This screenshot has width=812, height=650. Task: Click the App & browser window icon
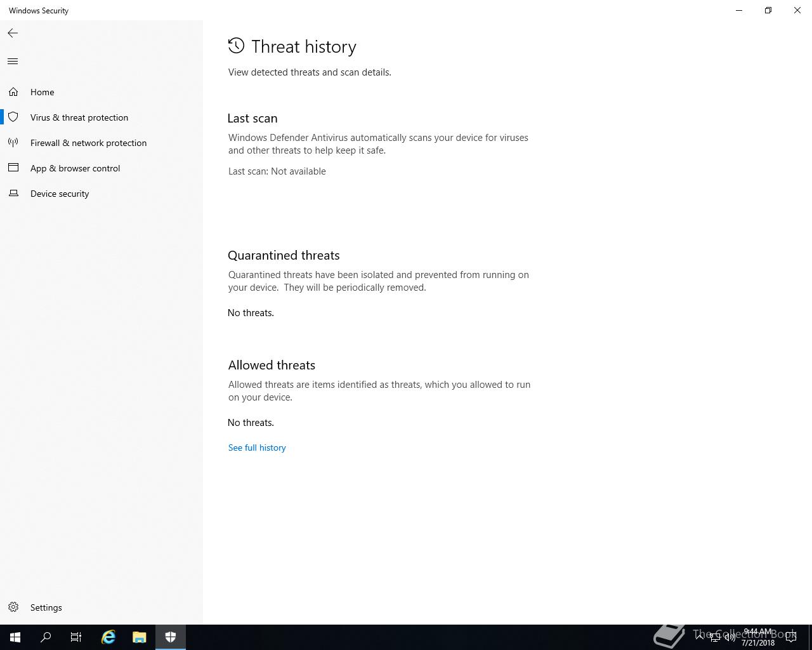coord(13,168)
